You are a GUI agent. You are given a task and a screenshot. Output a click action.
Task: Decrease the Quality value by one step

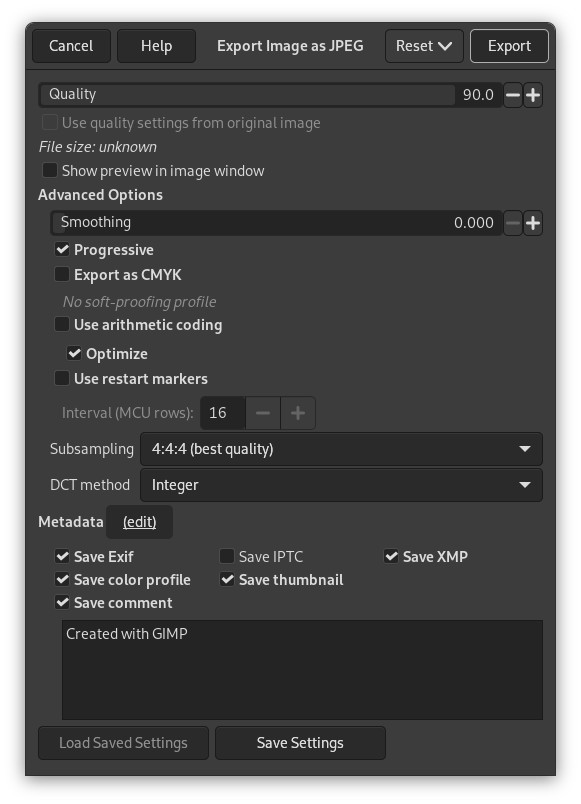tap(512, 95)
